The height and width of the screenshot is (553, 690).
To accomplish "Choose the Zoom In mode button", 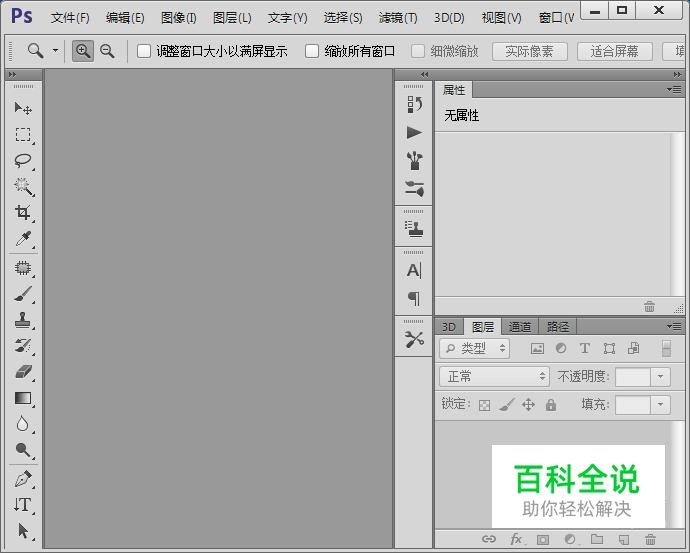I will (83, 51).
